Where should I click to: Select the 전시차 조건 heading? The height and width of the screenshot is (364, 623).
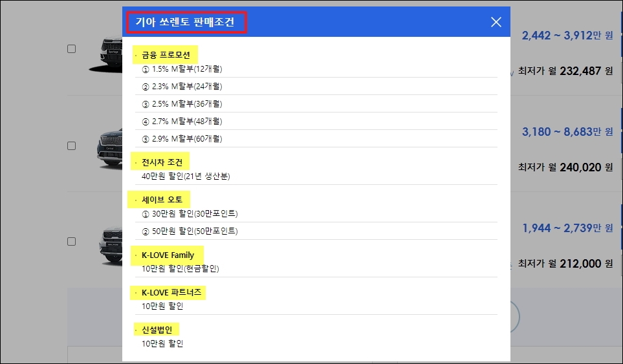162,162
